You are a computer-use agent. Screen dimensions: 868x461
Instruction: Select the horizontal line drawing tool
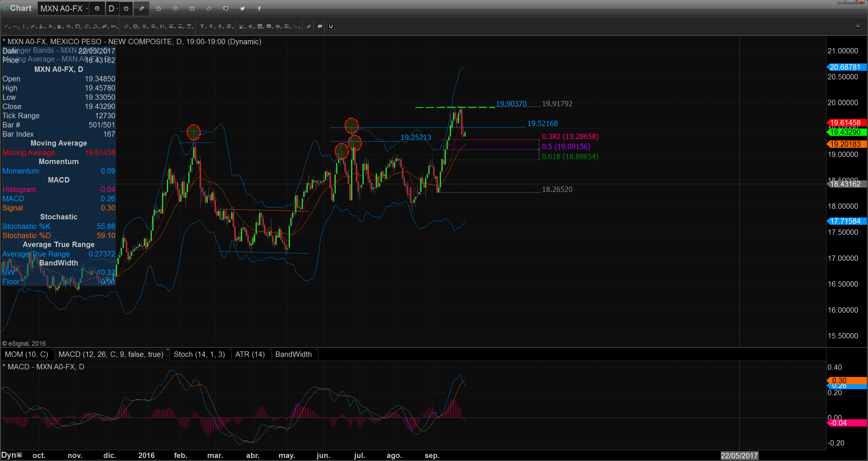[15, 26]
